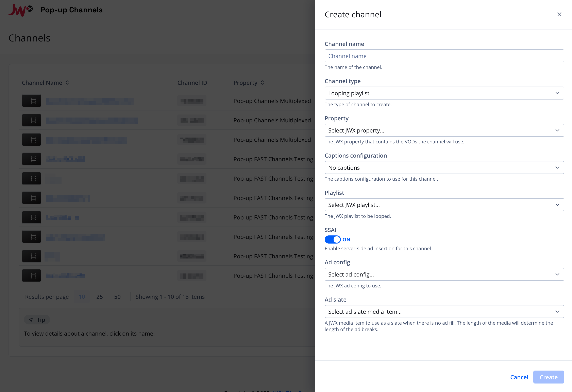Click the Tip lightbulb icon

coord(31,320)
